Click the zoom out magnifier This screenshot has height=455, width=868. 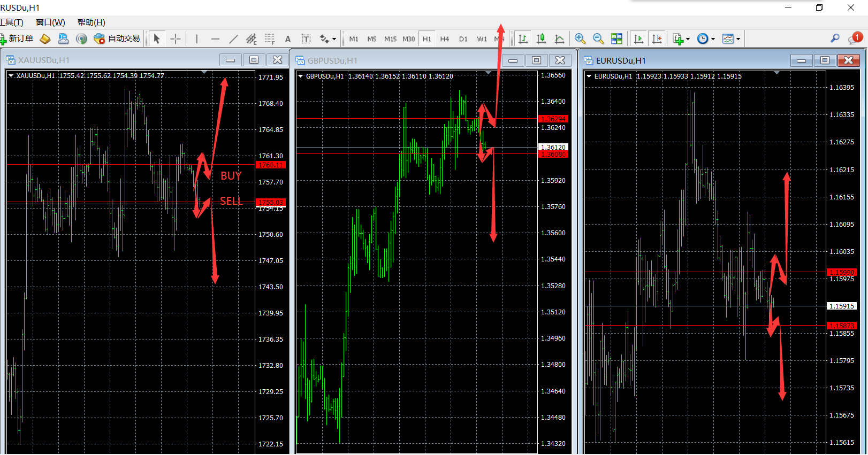(x=598, y=39)
